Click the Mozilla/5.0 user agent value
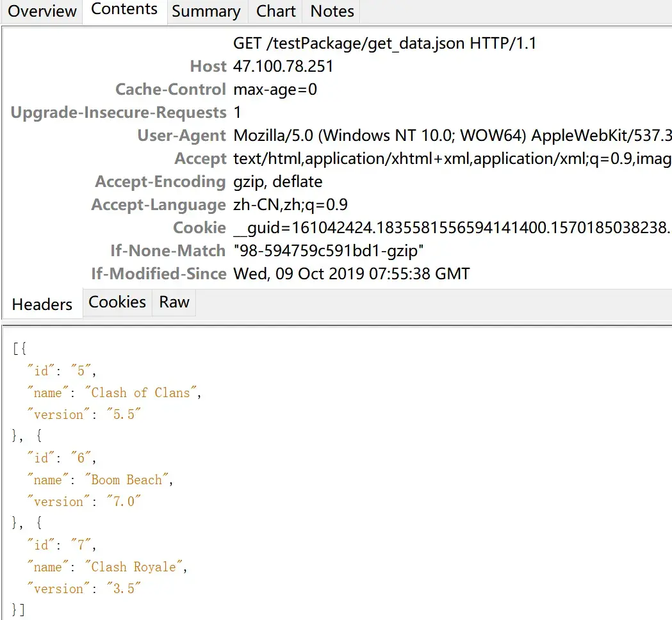 [x=452, y=135]
